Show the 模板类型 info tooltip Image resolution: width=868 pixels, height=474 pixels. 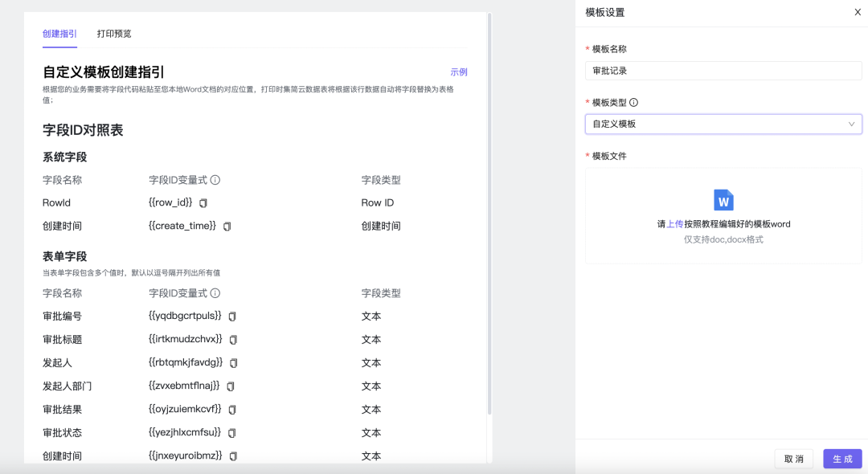coord(634,102)
